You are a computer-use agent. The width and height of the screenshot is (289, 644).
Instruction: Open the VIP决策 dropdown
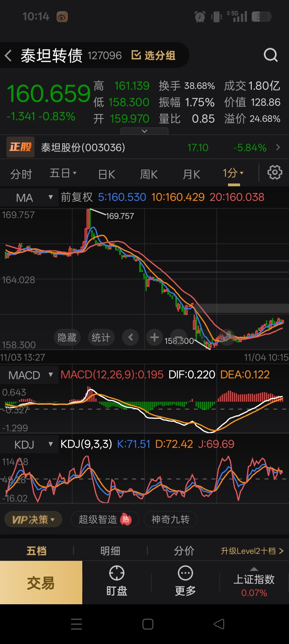coord(33,520)
